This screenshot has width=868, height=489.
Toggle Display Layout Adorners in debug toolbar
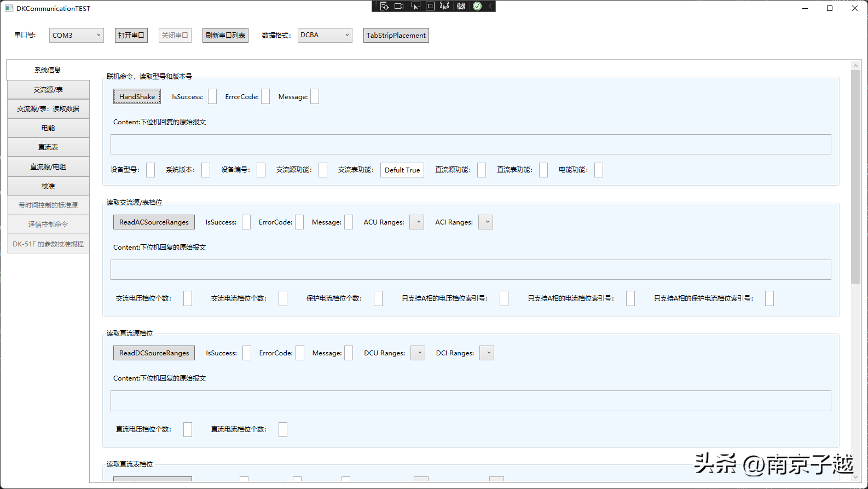(x=430, y=6)
